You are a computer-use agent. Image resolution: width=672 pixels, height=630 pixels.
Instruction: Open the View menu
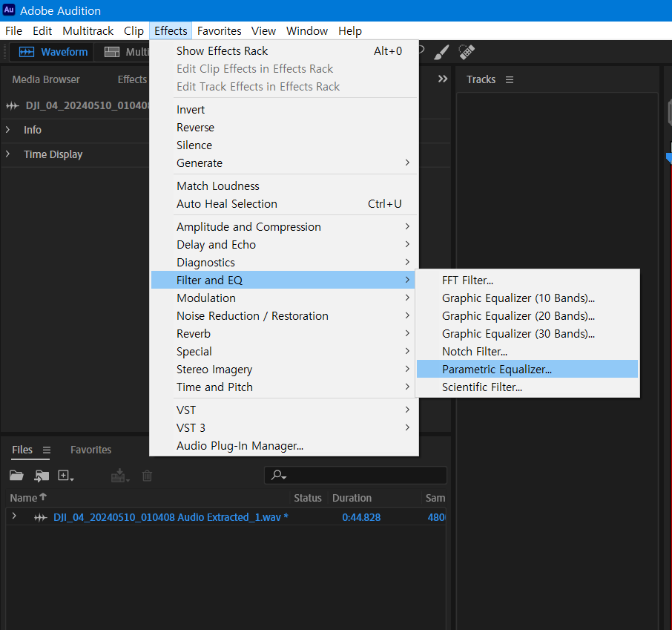click(x=263, y=31)
